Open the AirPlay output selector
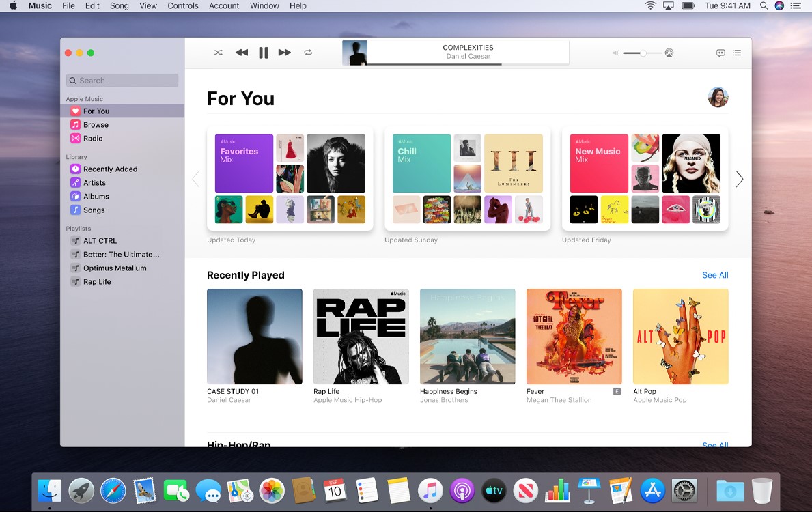Image resolution: width=812 pixels, height=512 pixels. (x=669, y=53)
